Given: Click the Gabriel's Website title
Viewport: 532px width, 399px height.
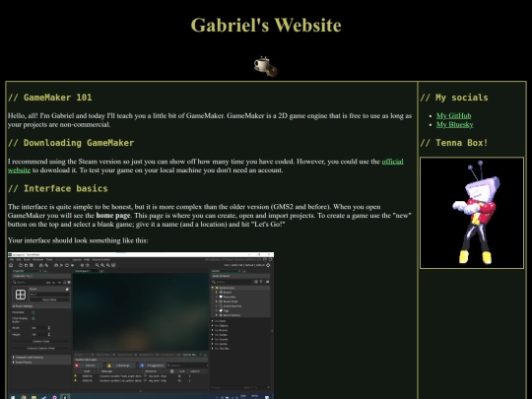Looking at the screenshot, I should pyautogui.click(x=266, y=25).
